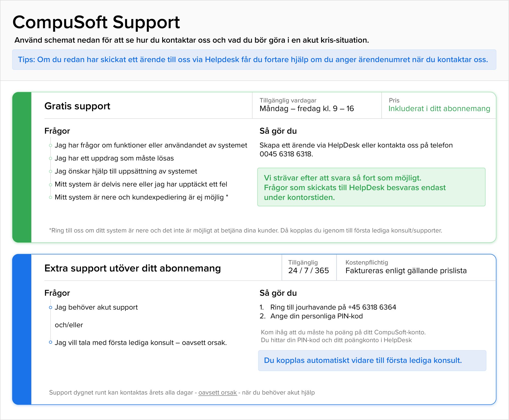
Task: Click the 'Jag behöver akut support' bullet
Action: click(96, 307)
